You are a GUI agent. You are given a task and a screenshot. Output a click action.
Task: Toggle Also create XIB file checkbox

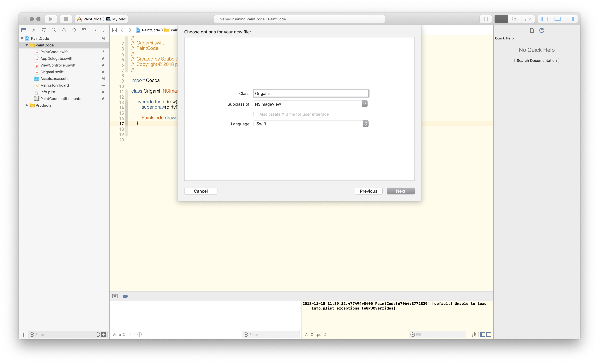(x=255, y=114)
